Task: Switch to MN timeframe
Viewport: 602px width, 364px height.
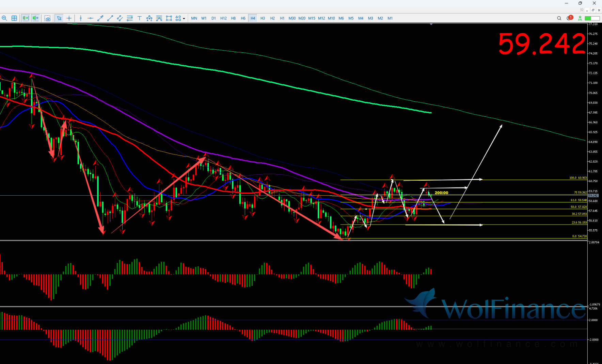Action: tap(194, 18)
